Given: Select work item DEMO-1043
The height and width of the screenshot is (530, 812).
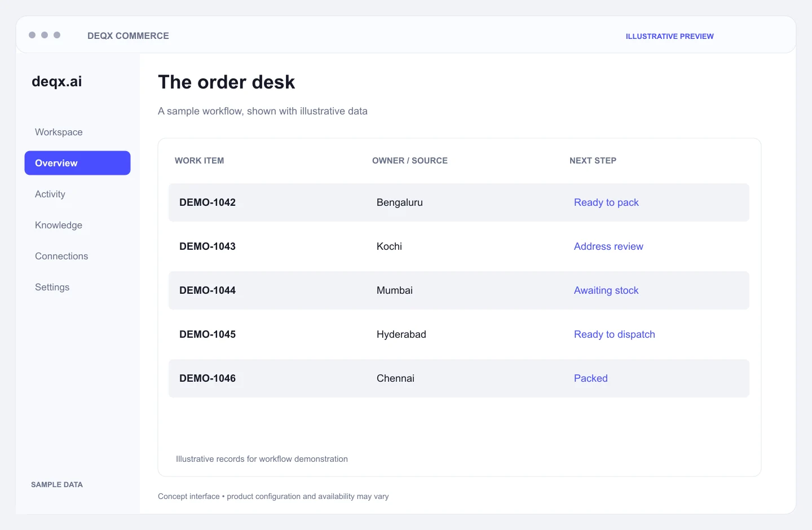Looking at the screenshot, I should tap(208, 246).
